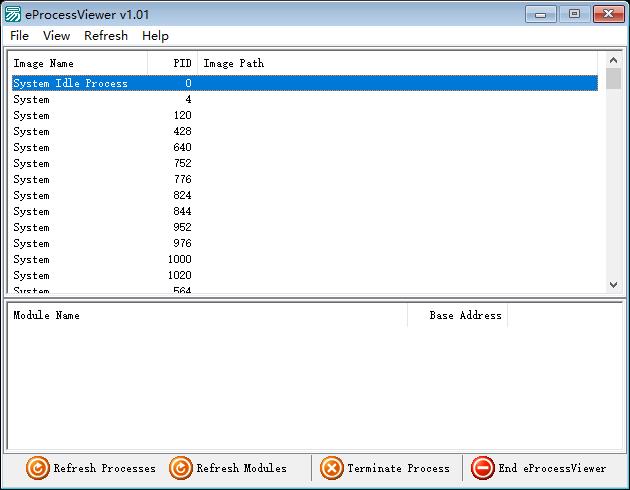
Task: Maximize the eProcessViewer window
Action: pyautogui.click(x=575, y=14)
